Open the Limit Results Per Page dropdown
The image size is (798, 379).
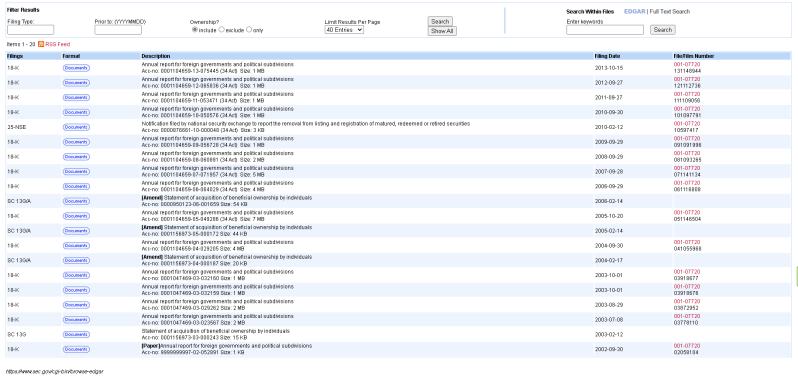[344, 30]
